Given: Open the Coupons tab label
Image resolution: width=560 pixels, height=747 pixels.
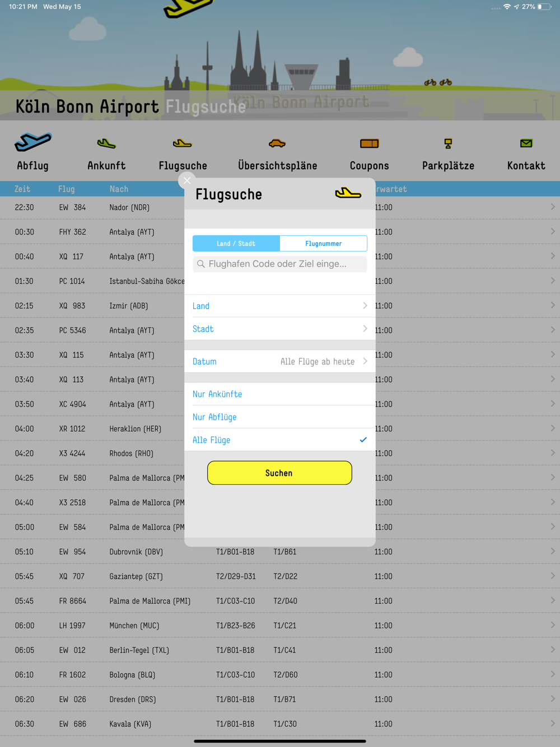Looking at the screenshot, I should point(370,166).
